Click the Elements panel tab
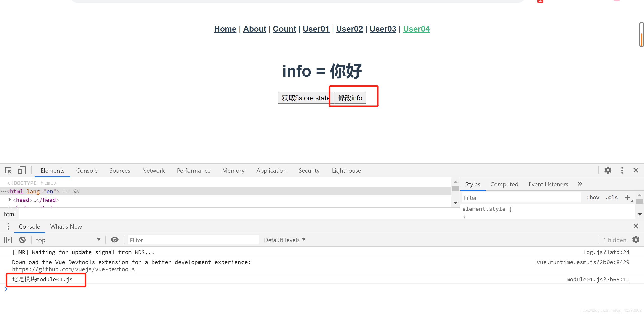This screenshot has height=315, width=644. click(53, 170)
